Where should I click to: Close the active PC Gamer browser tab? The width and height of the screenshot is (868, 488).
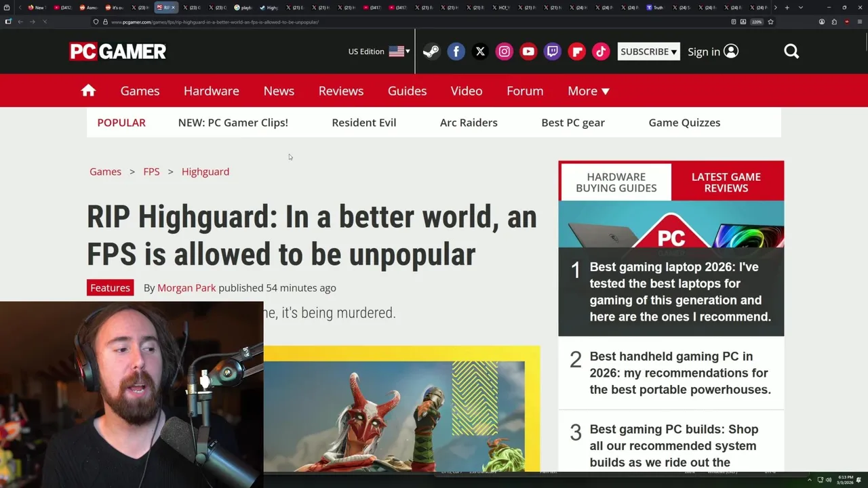[173, 7]
